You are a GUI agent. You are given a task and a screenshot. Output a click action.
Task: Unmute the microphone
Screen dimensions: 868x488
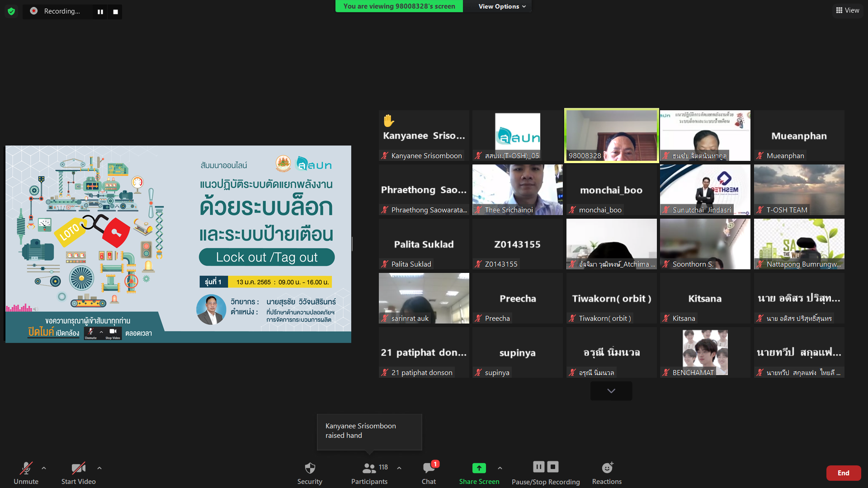pyautogui.click(x=26, y=473)
